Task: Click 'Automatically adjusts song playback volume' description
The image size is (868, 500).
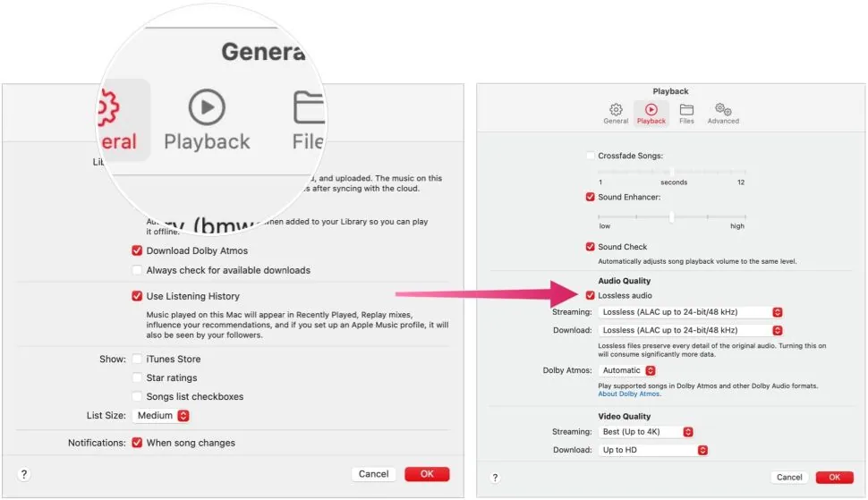Action: pyautogui.click(x=697, y=261)
